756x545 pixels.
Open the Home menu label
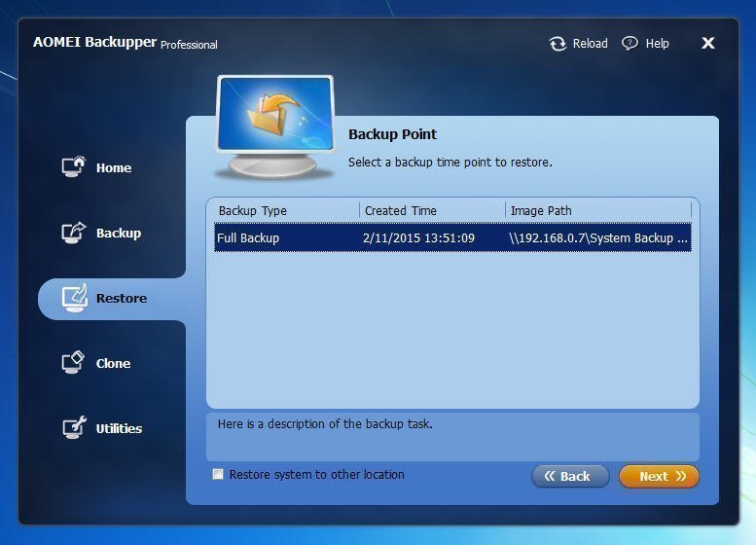coord(114,167)
